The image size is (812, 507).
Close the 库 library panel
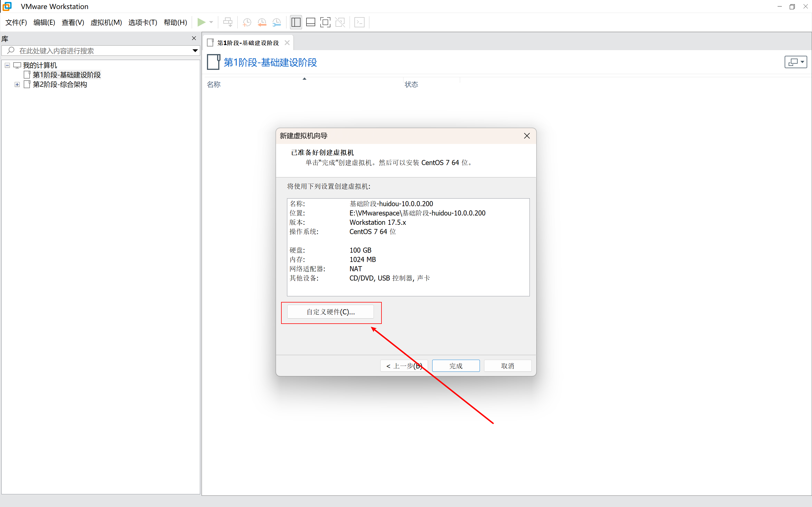[194, 38]
